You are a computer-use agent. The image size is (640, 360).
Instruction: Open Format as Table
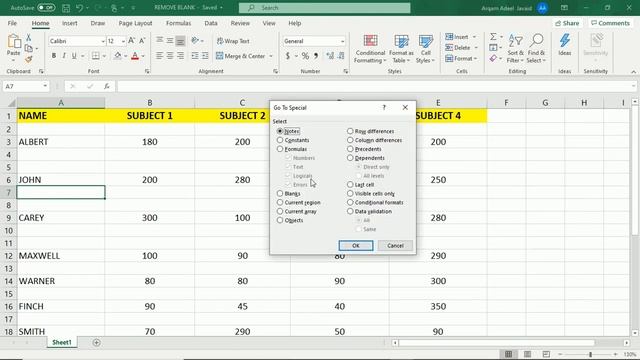pyautogui.click(x=401, y=49)
